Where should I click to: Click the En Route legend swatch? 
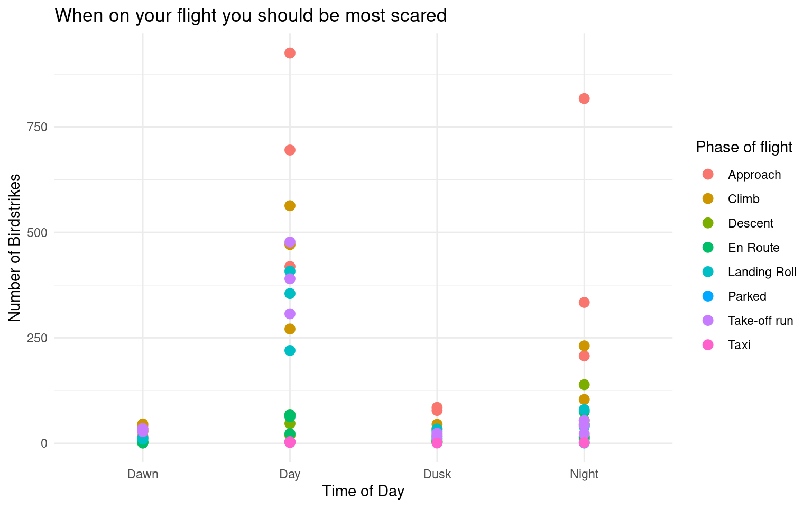pos(708,248)
